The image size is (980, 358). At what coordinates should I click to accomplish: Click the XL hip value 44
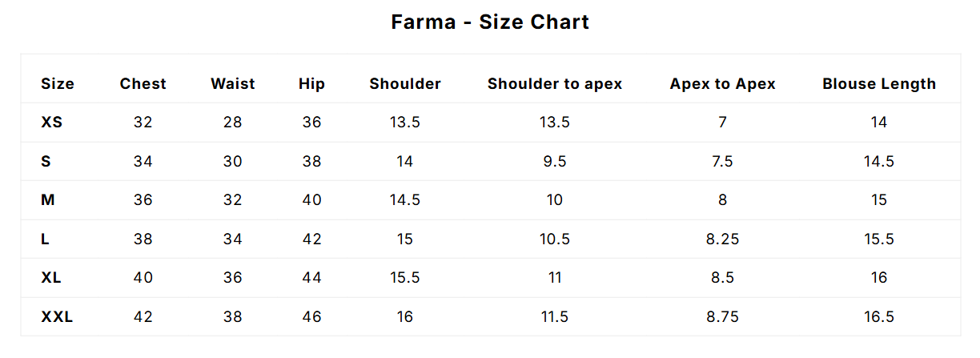click(x=311, y=278)
